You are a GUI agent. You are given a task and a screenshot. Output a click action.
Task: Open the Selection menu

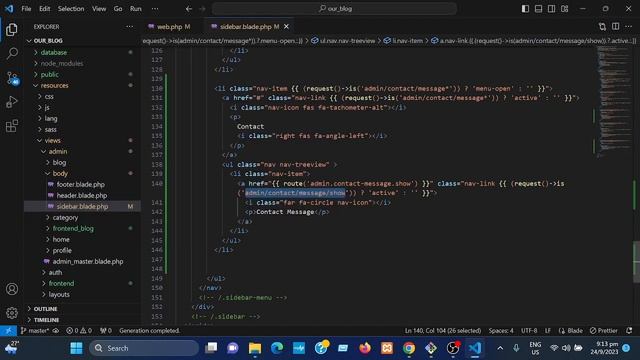[71, 9]
